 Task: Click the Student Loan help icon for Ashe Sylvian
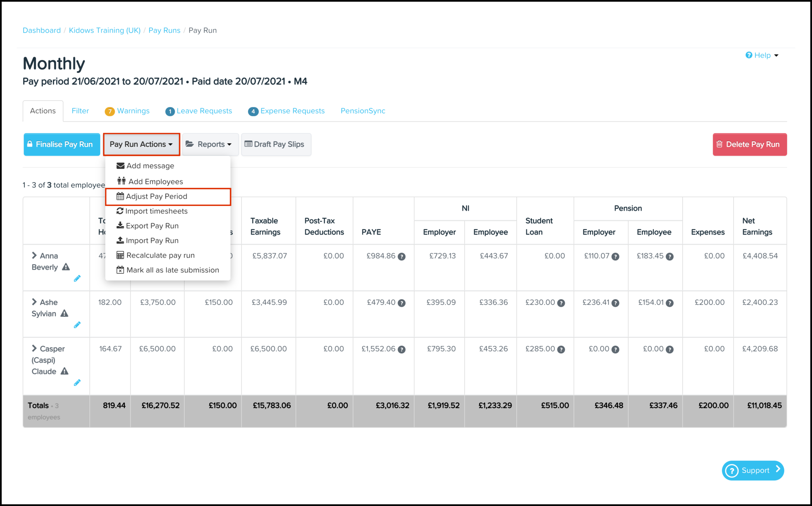pyautogui.click(x=561, y=303)
